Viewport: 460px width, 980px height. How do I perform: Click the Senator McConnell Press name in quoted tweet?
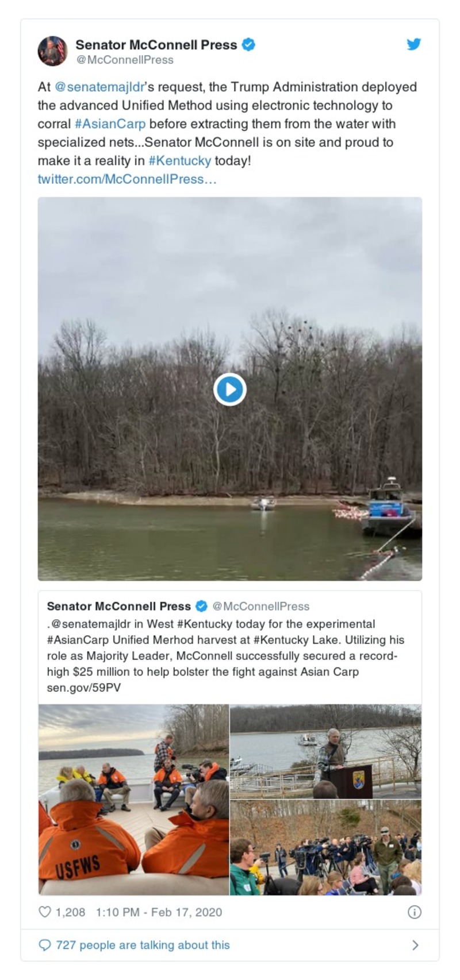pos(118,606)
